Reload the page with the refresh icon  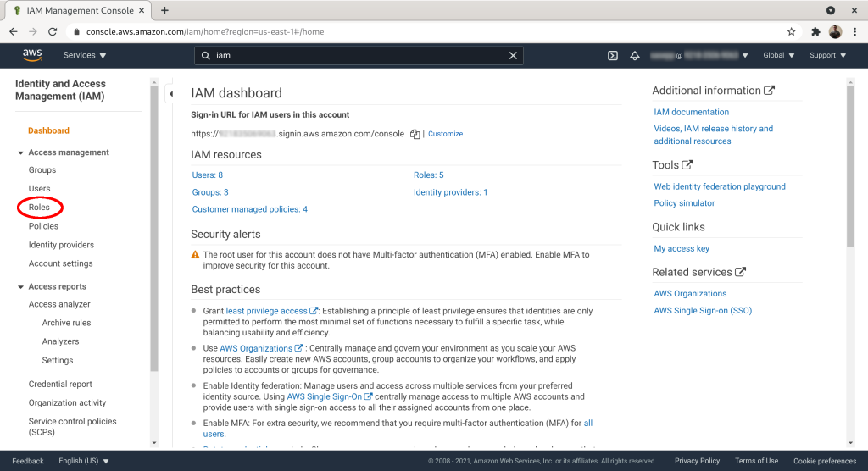[53, 31]
